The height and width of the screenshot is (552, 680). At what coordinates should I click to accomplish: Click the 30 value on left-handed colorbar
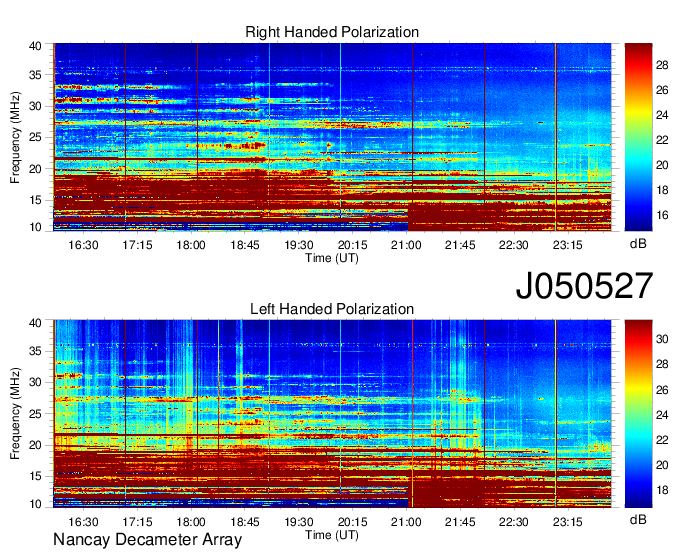(662, 339)
